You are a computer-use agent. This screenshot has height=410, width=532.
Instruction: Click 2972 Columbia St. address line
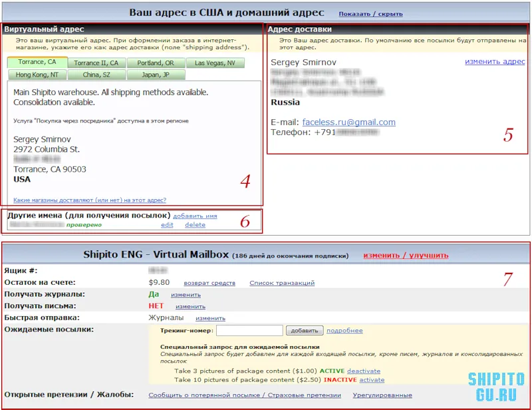[47, 149]
